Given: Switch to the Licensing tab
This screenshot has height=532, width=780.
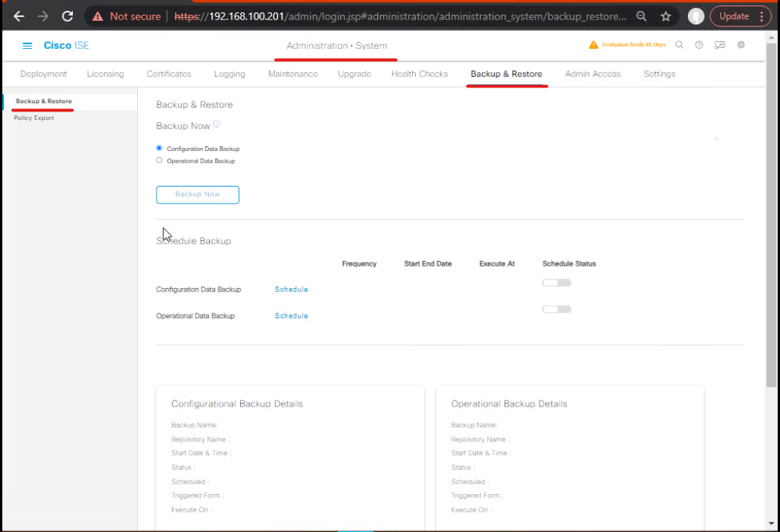Looking at the screenshot, I should [105, 74].
